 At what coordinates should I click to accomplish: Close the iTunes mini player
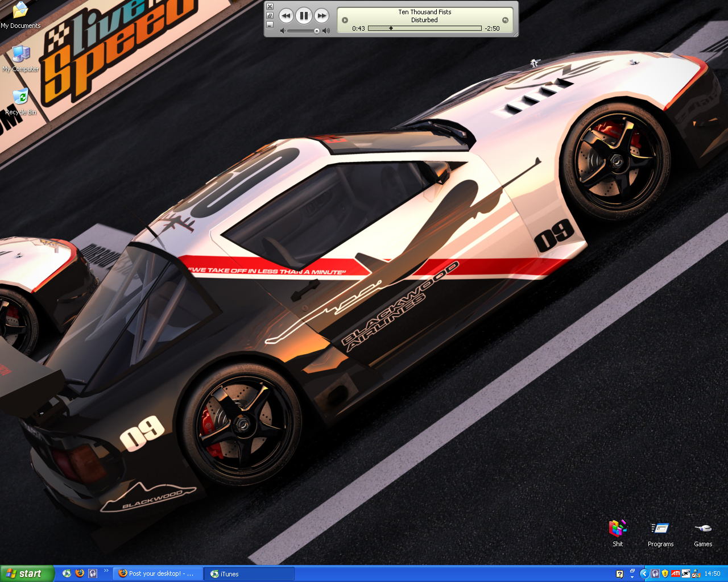[270, 7]
